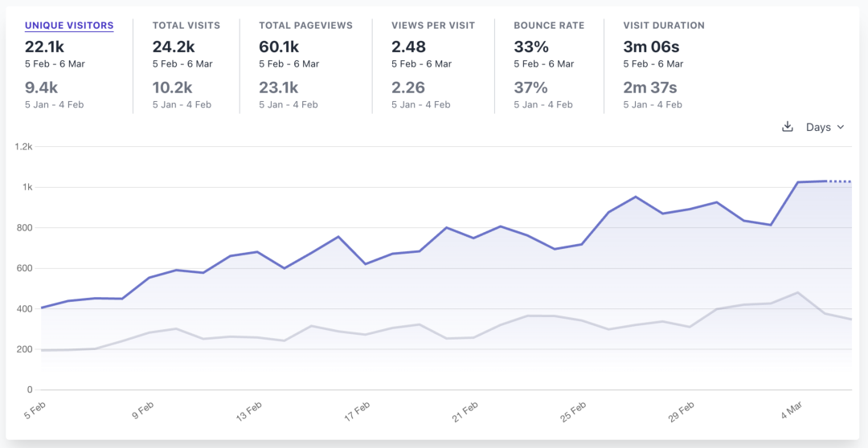
Task: Click the 17 Feb x-axis label
Action: click(357, 412)
